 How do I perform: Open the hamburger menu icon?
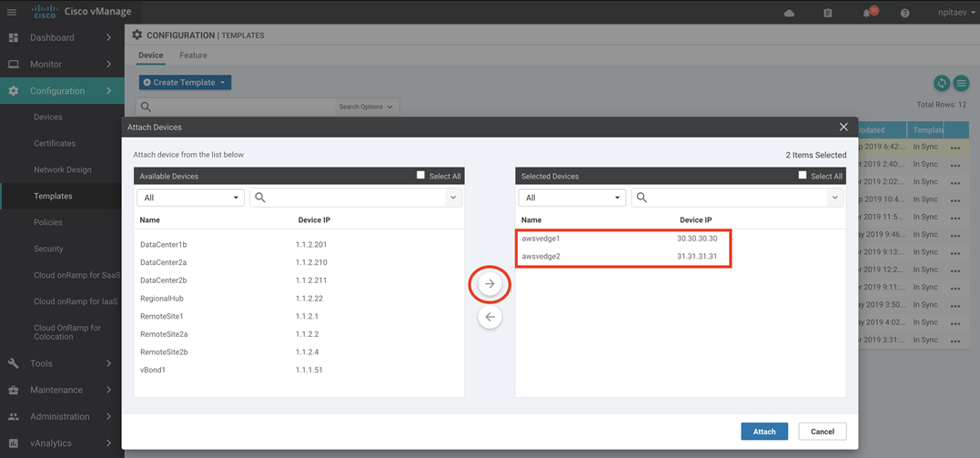click(11, 13)
